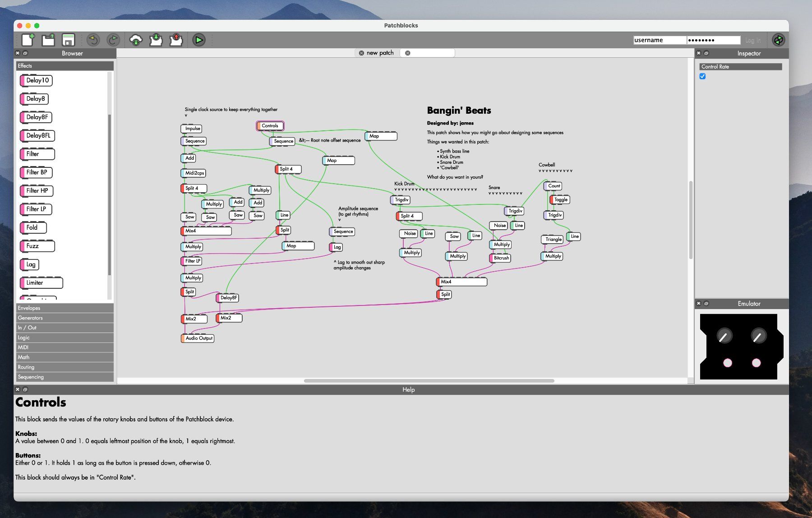Viewport: 812px width, 518px height.
Task: Click the username input field
Action: pos(660,40)
